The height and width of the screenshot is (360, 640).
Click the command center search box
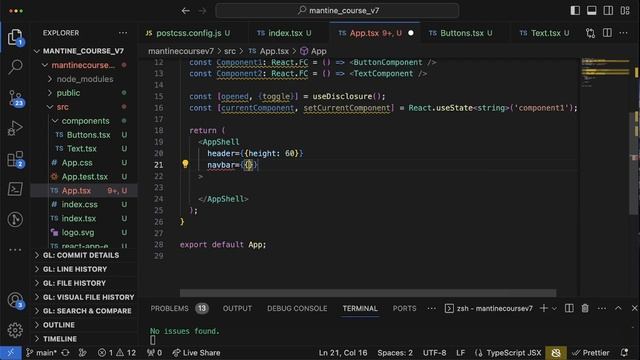click(x=337, y=11)
